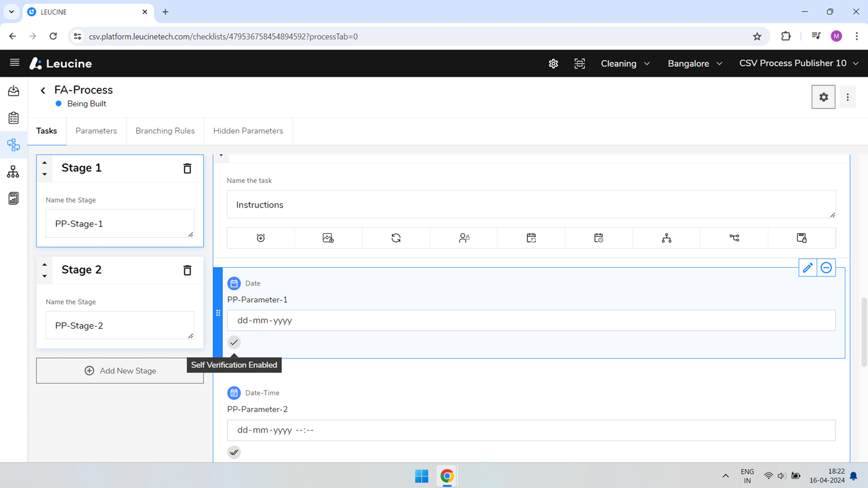The width and height of the screenshot is (868, 488).
Task: Toggle self verification on PP-Parameter-1
Action: (x=234, y=342)
